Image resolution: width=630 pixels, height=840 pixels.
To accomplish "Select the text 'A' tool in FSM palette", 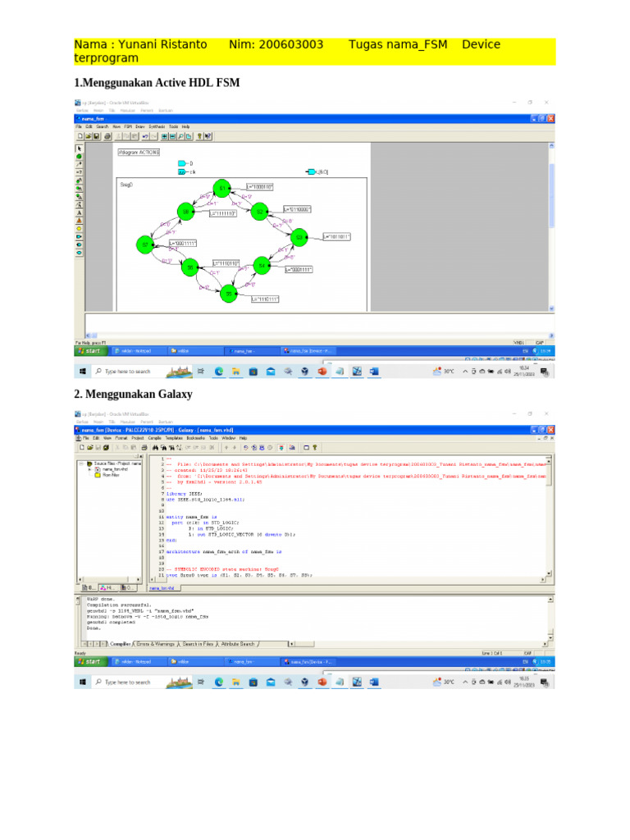I will (x=80, y=212).
